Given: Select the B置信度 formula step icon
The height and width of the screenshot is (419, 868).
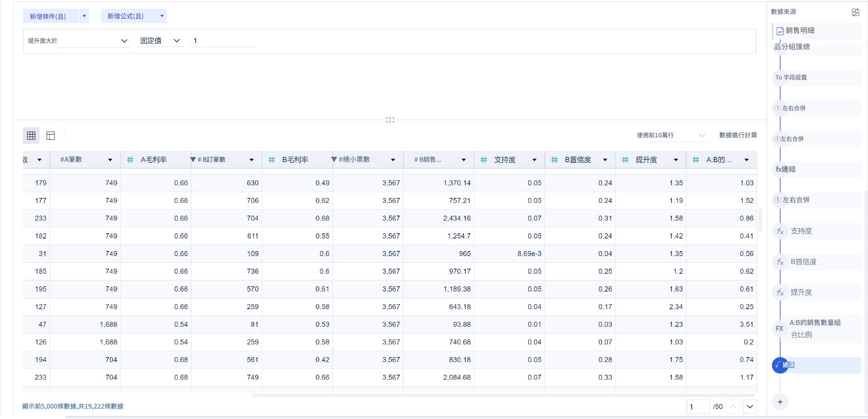Looking at the screenshot, I should [x=780, y=262].
